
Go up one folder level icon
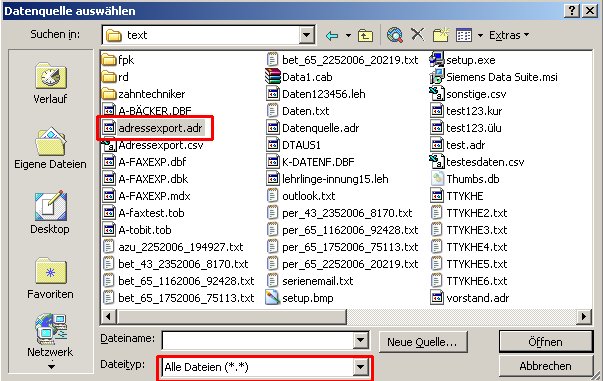[365, 35]
